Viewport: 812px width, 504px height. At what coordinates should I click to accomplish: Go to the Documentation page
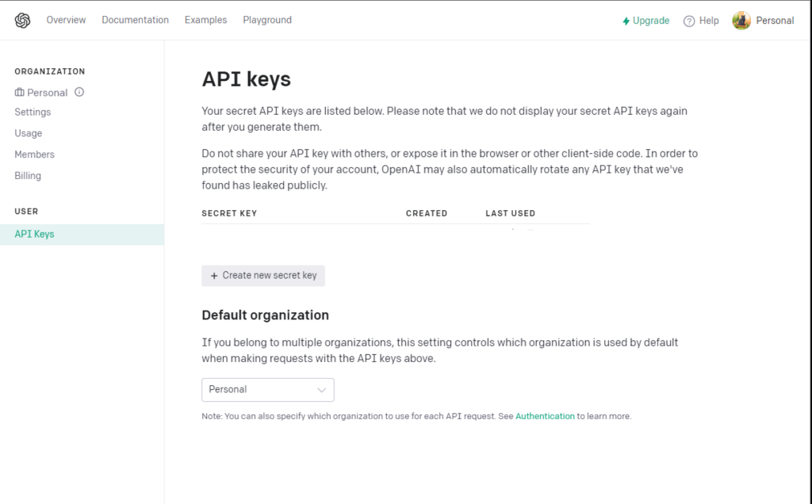coord(135,20)
